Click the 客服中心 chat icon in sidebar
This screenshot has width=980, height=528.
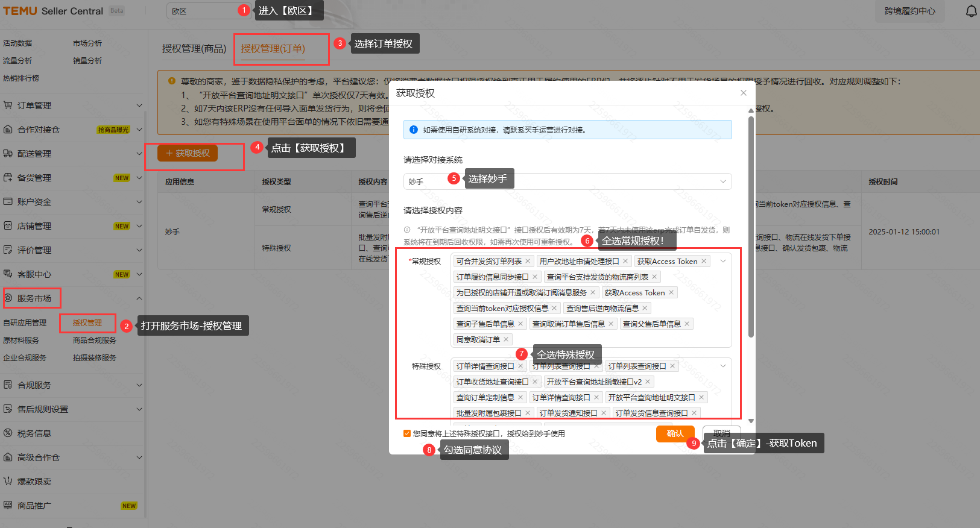8,274
